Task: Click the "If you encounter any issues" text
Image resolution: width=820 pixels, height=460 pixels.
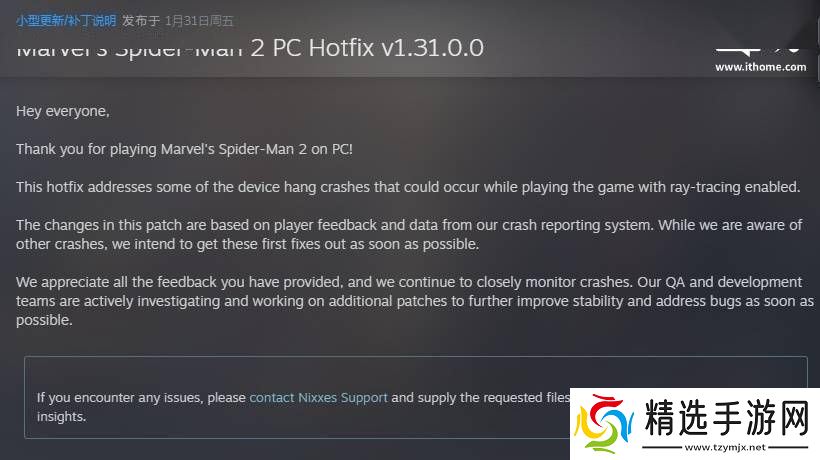Action: click(x=120, y=398)
